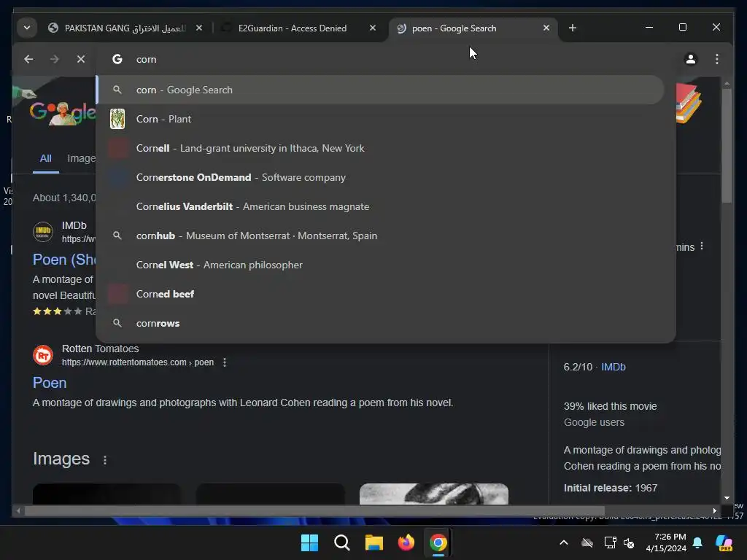Viewport: 747px width, 560px height.
Task: Click the scroll up arrow
Action: click(727, 84)
